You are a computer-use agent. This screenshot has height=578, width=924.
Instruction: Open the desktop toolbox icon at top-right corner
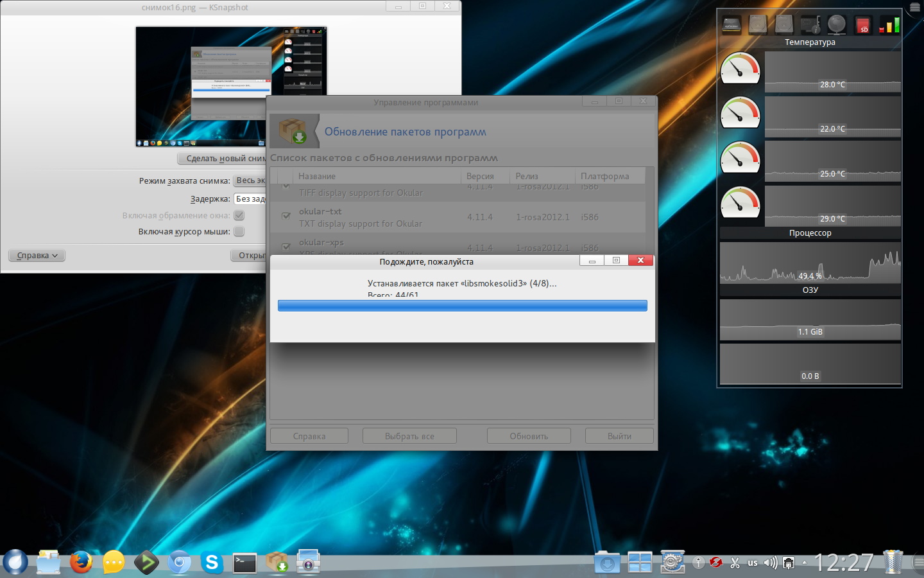[915, 7]
